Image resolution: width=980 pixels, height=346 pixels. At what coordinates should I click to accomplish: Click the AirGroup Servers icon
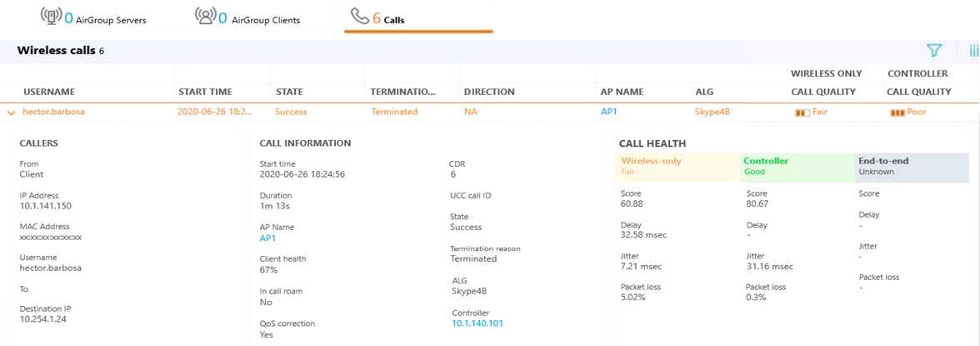click(50, 17)
